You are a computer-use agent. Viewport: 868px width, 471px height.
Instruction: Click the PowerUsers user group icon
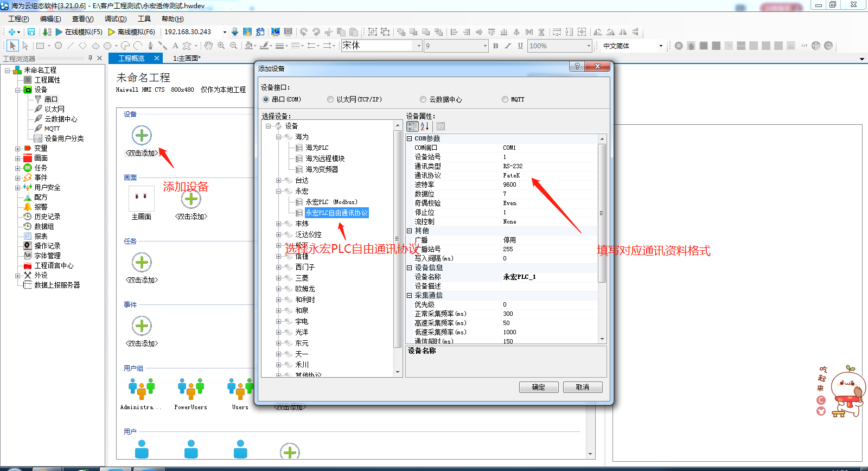191,389
